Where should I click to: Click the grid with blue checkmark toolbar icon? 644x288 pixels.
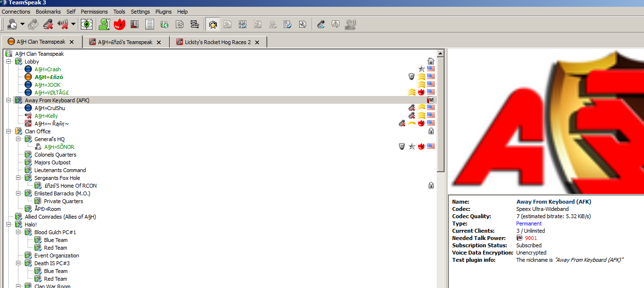[x=243, y=24]
